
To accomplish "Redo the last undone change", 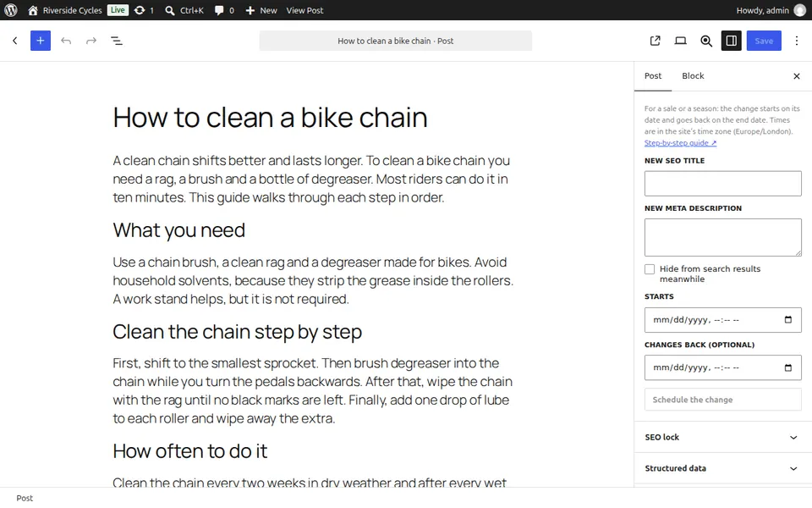I will [91, 41].
